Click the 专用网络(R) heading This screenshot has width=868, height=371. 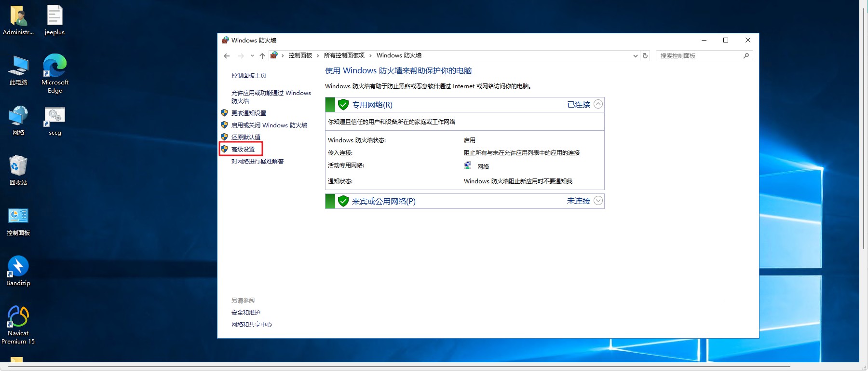tap(372, 105)
